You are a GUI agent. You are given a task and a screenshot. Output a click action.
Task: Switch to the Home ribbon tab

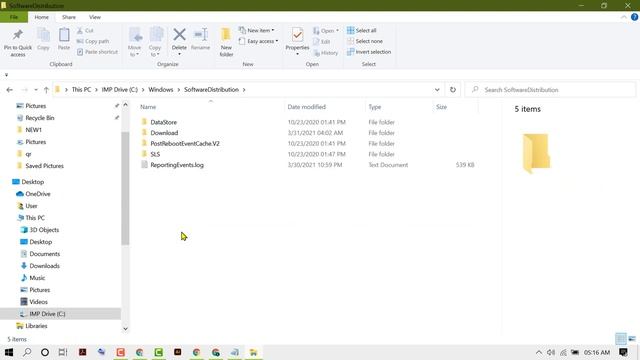coord(42,17)
